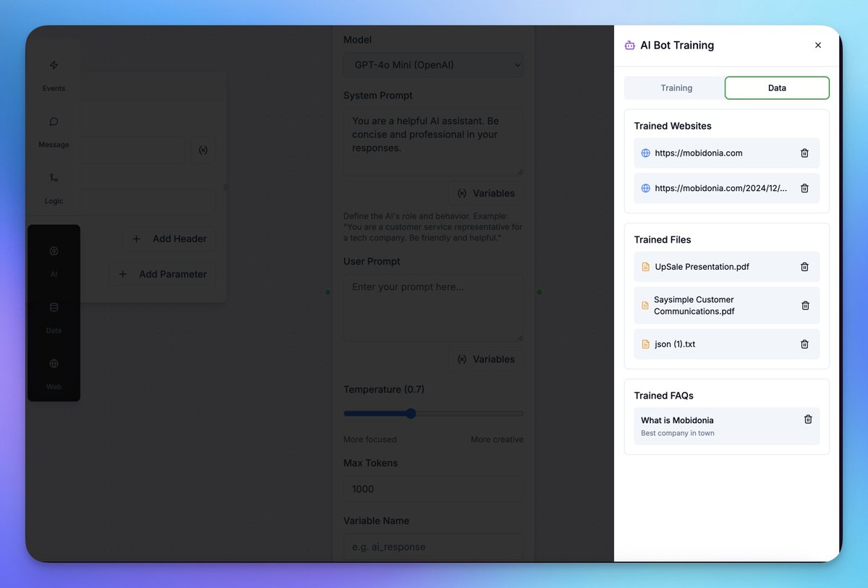Screen dimensions: 868x588
Task: Delete the mobidonia.com/2024/12 trained website
Action: point(804,188)
